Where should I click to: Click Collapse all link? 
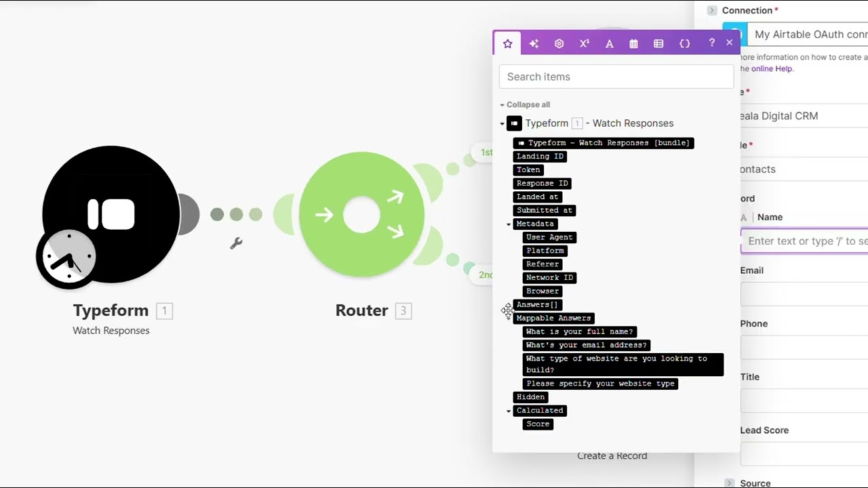click(528, 104)
